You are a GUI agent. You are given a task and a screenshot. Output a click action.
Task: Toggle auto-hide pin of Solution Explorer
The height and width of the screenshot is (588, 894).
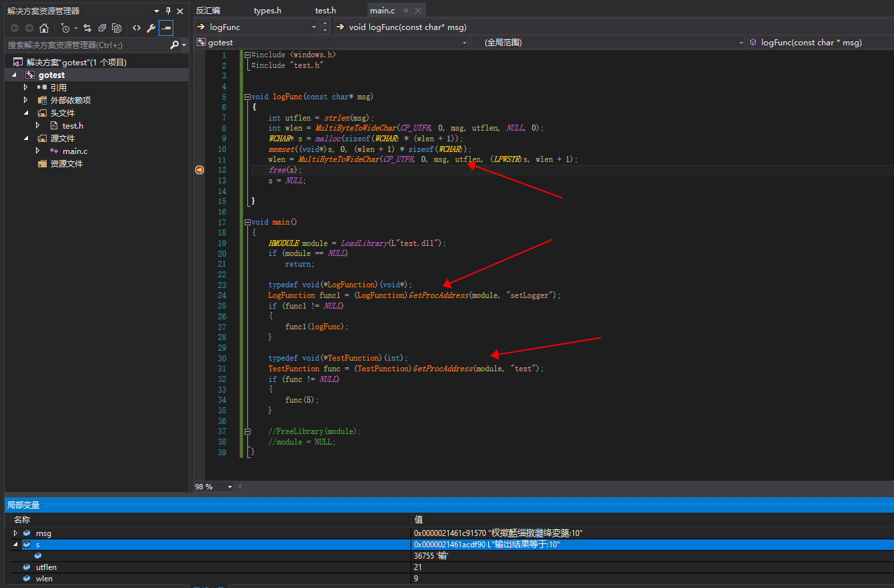pyautogui.click(x=168, y=11)
